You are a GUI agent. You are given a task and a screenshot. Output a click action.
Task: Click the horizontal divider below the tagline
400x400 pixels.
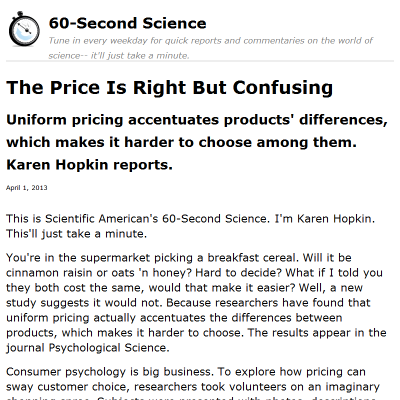(x=200, y=61)
